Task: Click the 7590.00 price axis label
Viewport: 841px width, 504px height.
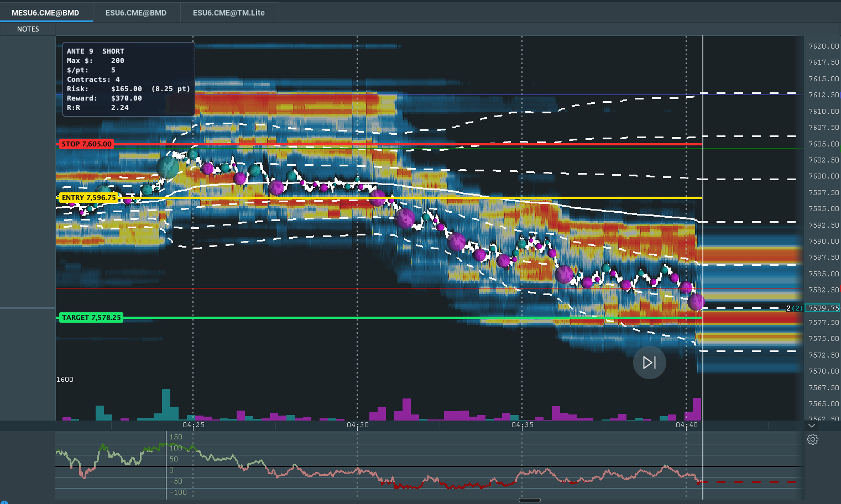Action: [824, 242]
